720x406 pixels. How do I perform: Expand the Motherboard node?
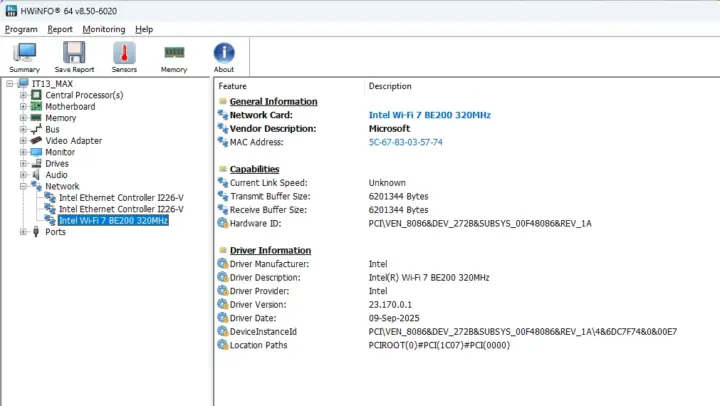click(x=23, y=107)
